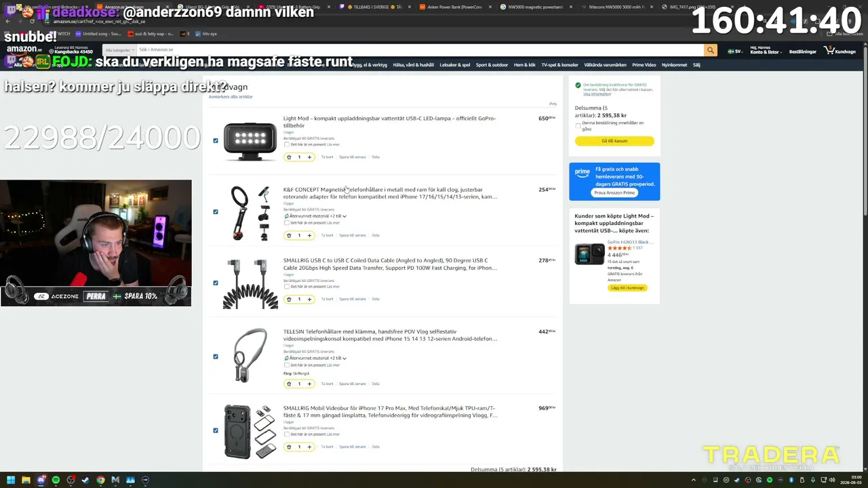Open Windows Start menu in taskbar
Viewport: 868px width, 488px height.
11,480
